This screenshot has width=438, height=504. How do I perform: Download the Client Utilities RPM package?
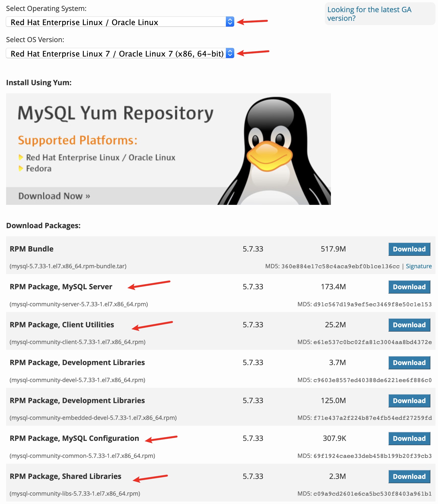[409, 325]
